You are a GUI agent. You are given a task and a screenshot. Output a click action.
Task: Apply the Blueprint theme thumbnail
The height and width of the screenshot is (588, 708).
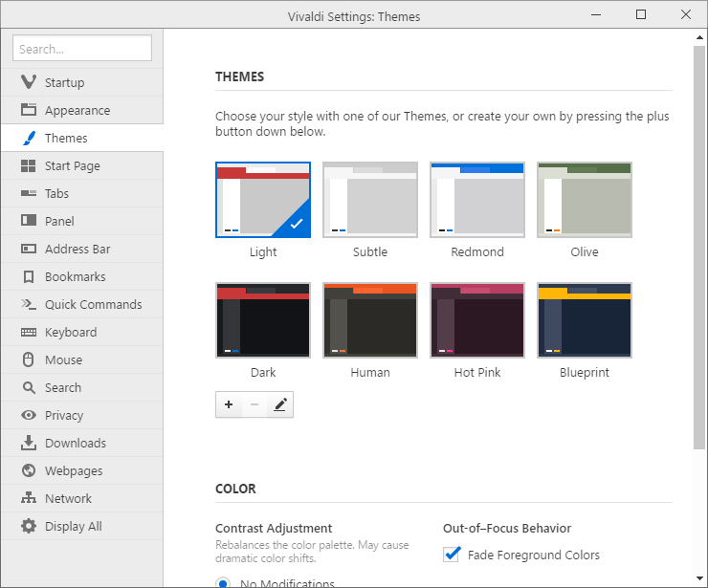pos(585,320)
